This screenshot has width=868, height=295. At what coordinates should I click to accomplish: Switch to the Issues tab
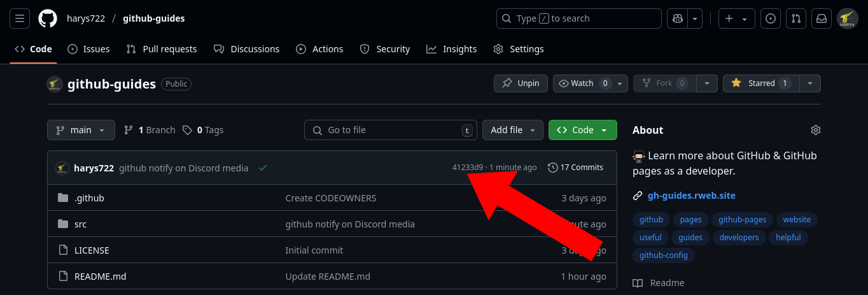(x=88, y=49)
